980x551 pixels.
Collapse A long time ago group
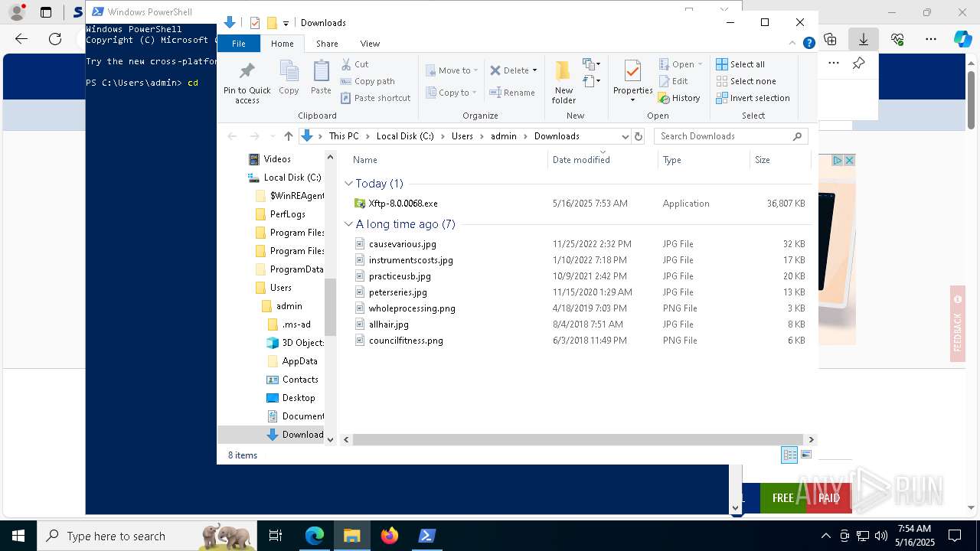pyautogui.click(x=349, y=224)
